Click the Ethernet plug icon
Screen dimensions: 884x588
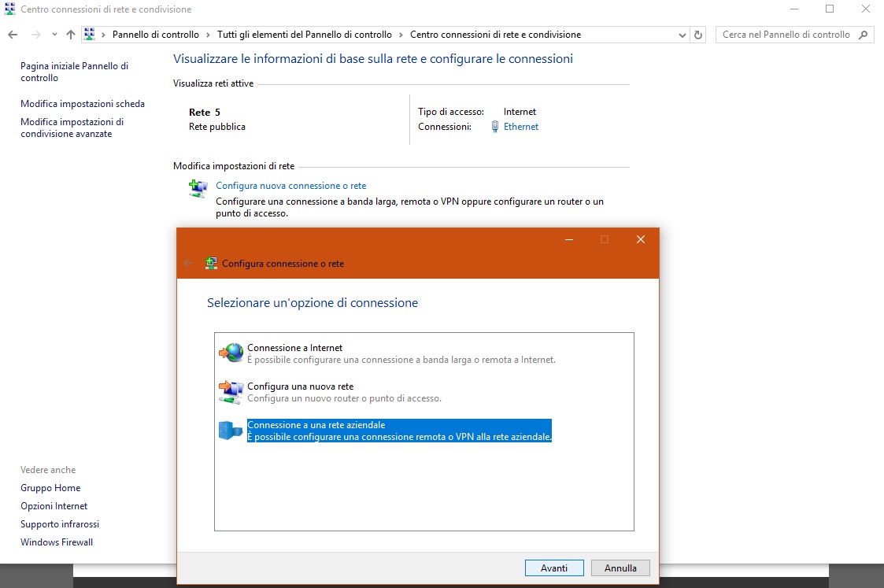click(x=494, y=127)
